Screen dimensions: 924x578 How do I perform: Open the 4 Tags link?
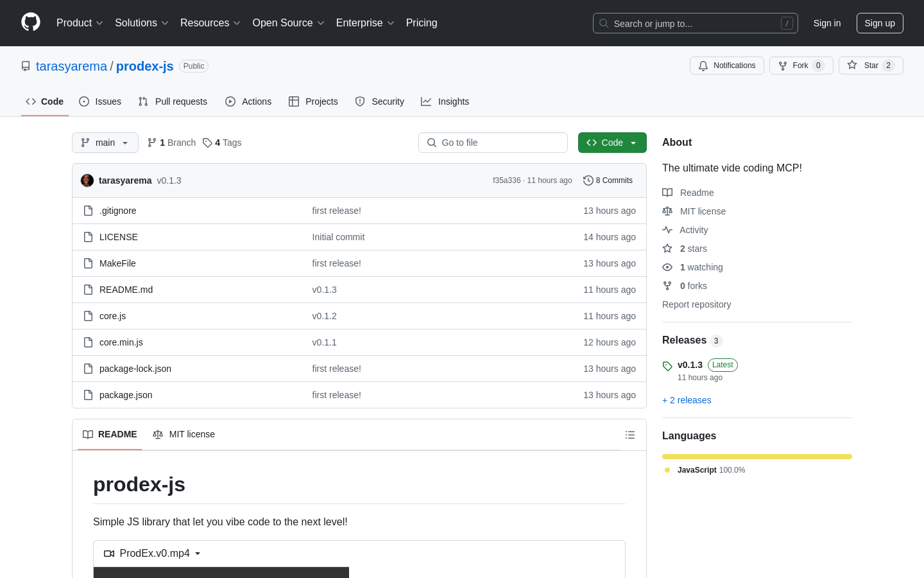pyautogui.click(x=222, y=143)
